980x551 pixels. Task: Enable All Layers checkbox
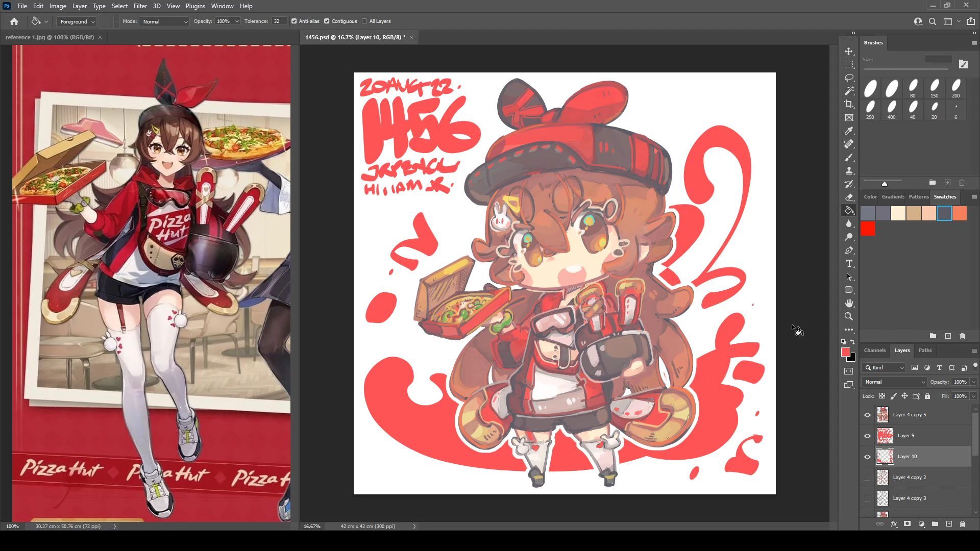point(364,21)
